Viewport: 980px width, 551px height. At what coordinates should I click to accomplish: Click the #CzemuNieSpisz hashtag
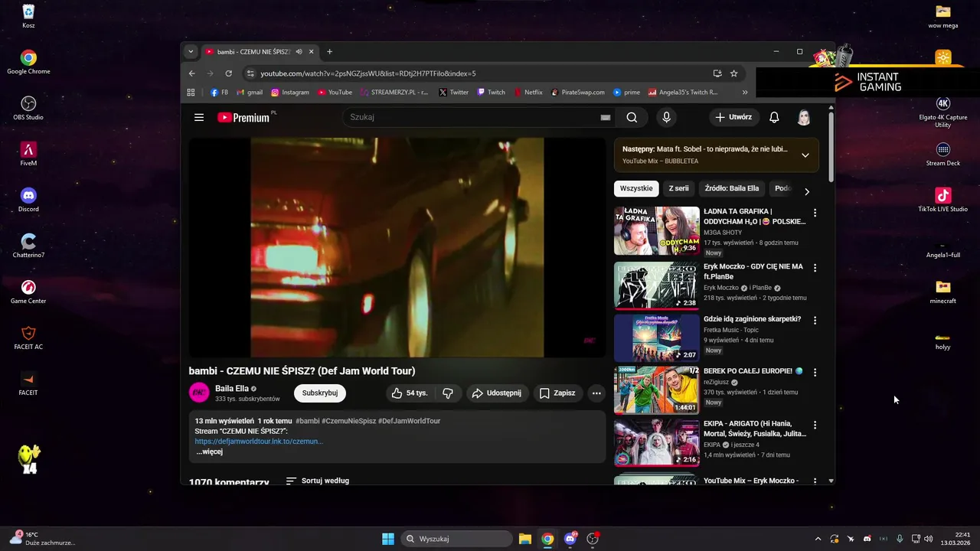348,421
